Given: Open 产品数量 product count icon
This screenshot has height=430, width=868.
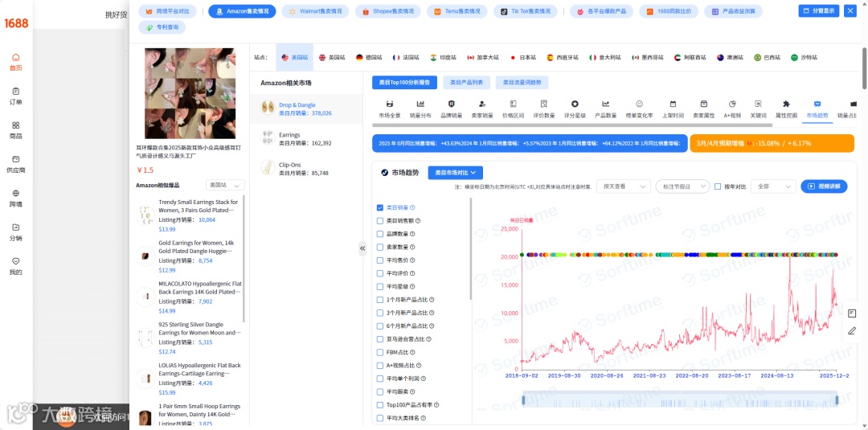Looking at the screenshot, I should pos(606,104).
